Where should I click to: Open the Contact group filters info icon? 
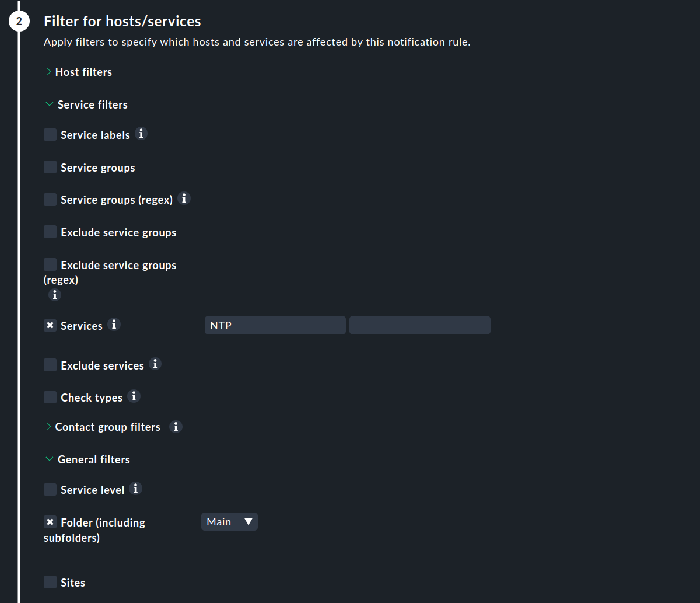pyautogui.click(x=176, y=427)
